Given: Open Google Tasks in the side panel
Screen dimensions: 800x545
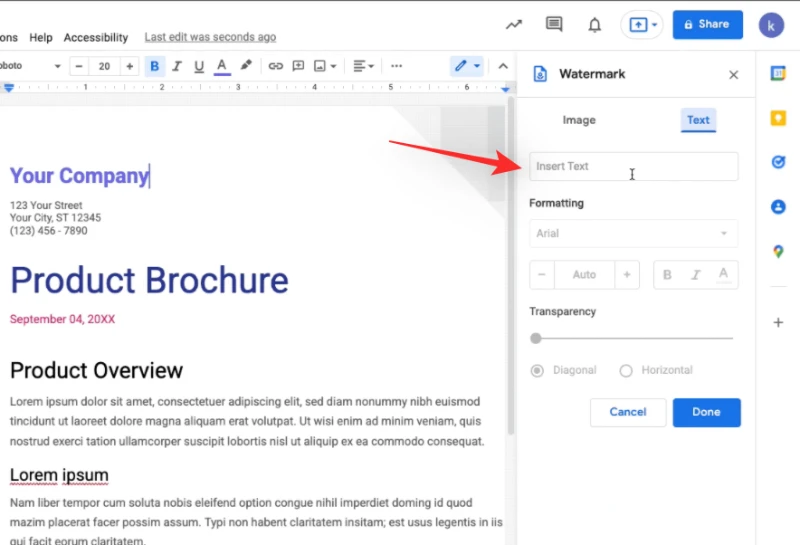Looking at the screenshot, I should [778, 162].
